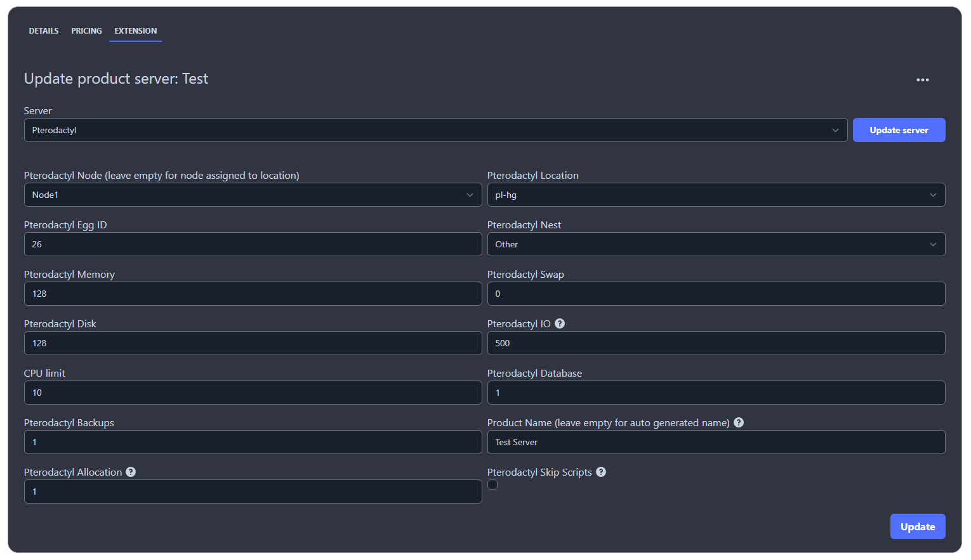Image resolution: width=971 pixels, height=560 pixels.
Task: Click the Pterodactyl Database input
Action: 716,393
